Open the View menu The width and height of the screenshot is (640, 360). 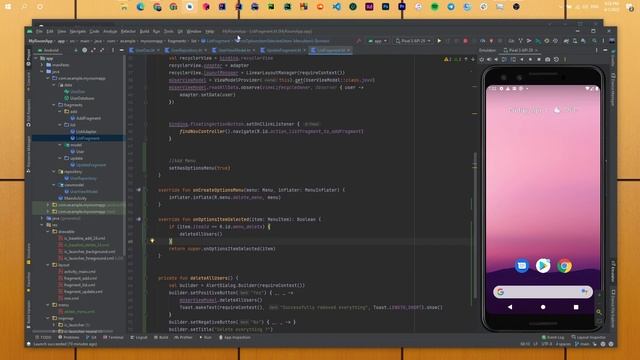click(62, 31)
